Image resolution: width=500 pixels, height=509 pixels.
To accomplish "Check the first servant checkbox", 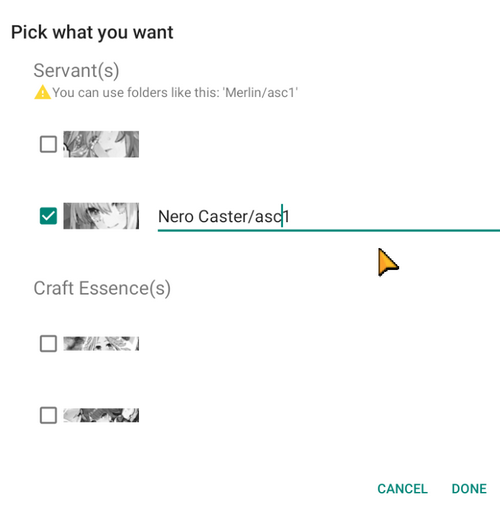I will tap(48, 144).
